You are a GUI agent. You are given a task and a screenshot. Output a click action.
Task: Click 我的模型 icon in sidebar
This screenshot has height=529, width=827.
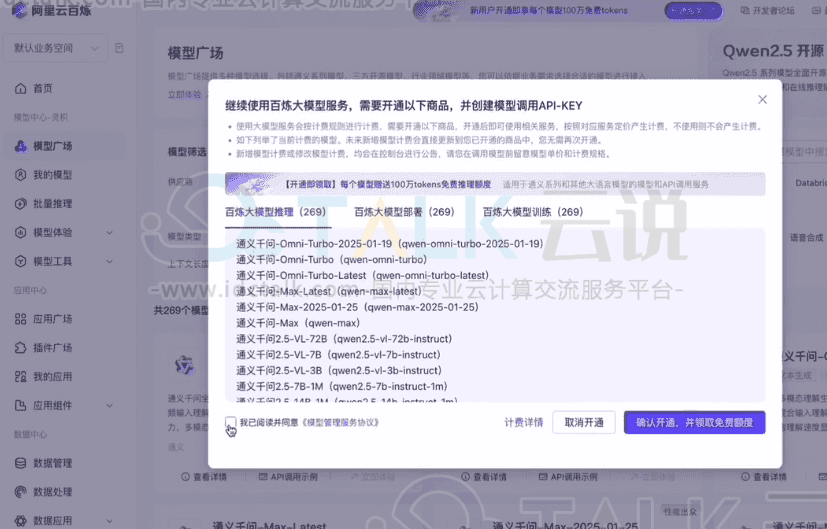coord(20,175)
